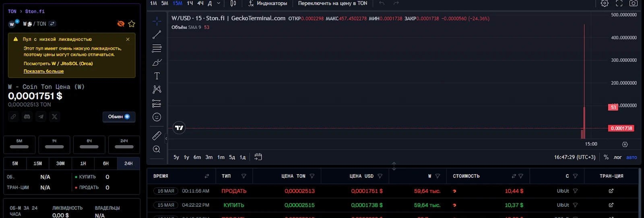Open the chart patterns tool
The image size is (644, 218).
pyautogui.click(x=157, y=89)
